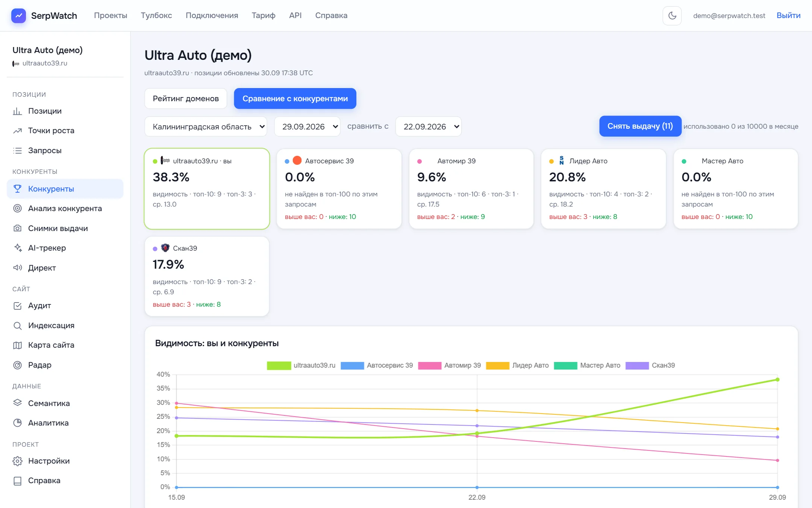This screenshot has height=508, width=812.
Task: Click the Автосервис 39 orange favicon
Action: point(297,161)
